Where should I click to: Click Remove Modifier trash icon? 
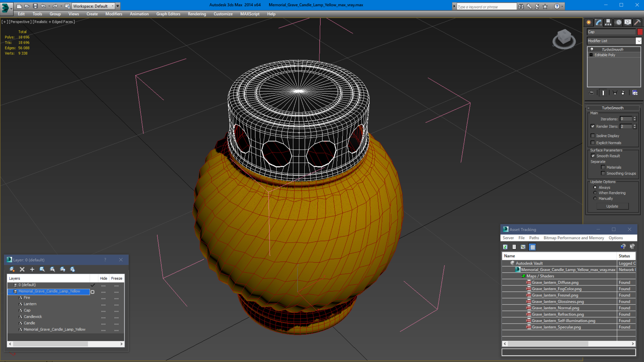point(623,93)
